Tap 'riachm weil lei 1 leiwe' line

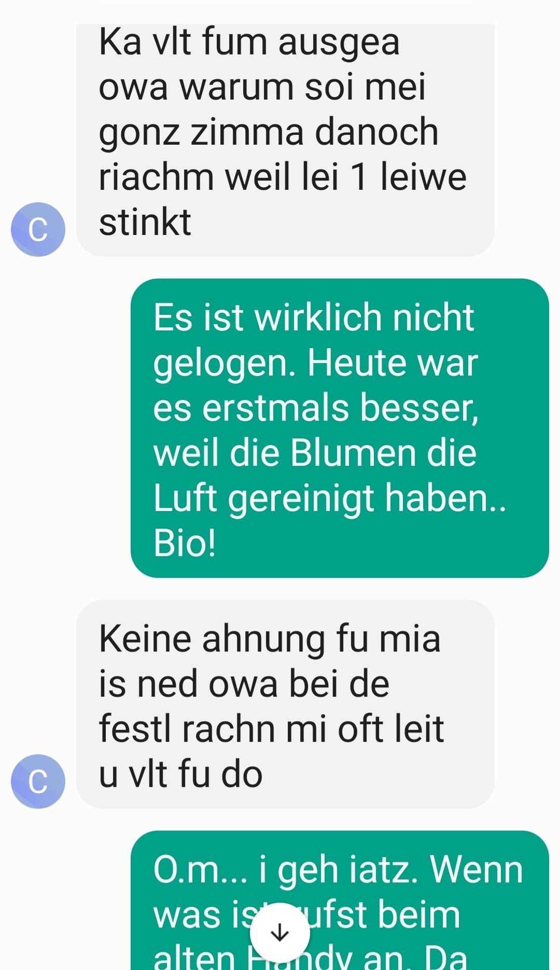click(283, 176)
